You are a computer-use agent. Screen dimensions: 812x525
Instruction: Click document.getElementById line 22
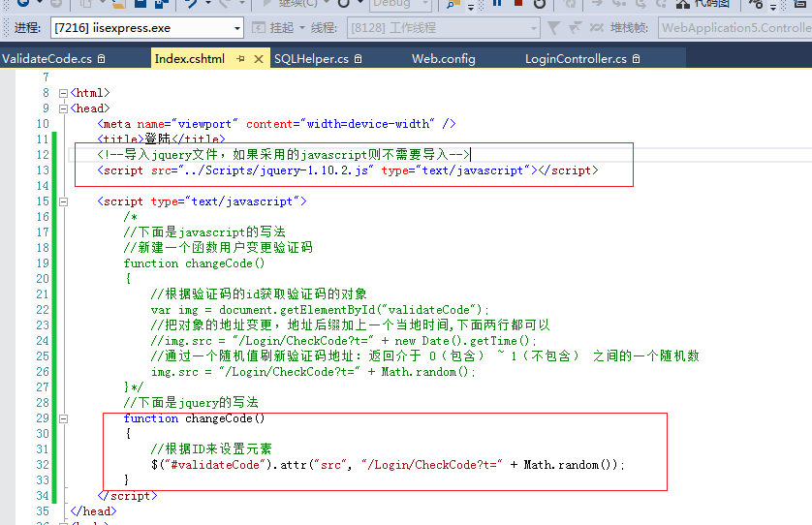click(x=320, y=310)
